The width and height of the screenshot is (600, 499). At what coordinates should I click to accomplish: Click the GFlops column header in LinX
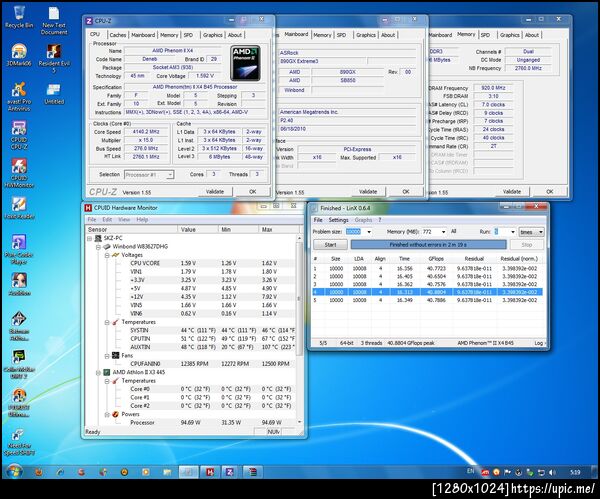(x=436, y=259)
